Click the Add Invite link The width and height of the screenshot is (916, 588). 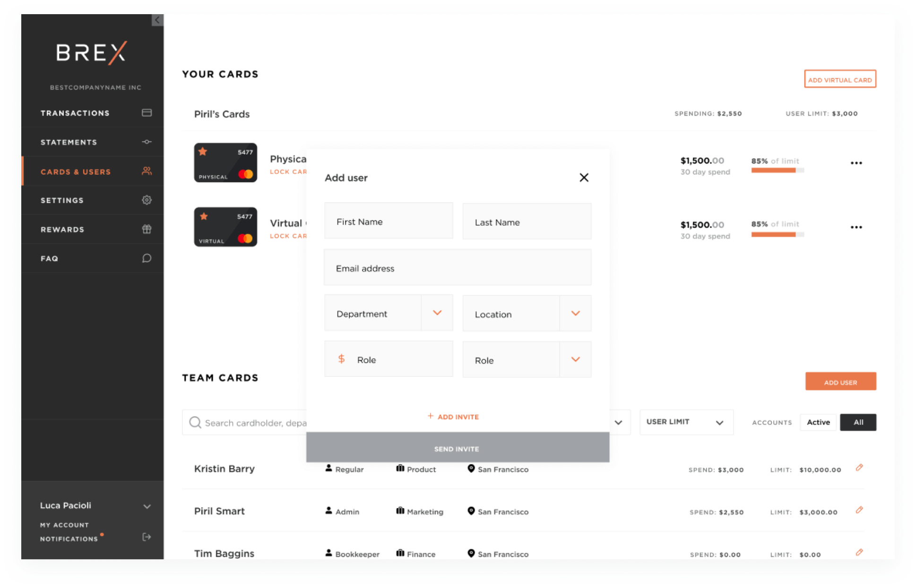[453, 417]
